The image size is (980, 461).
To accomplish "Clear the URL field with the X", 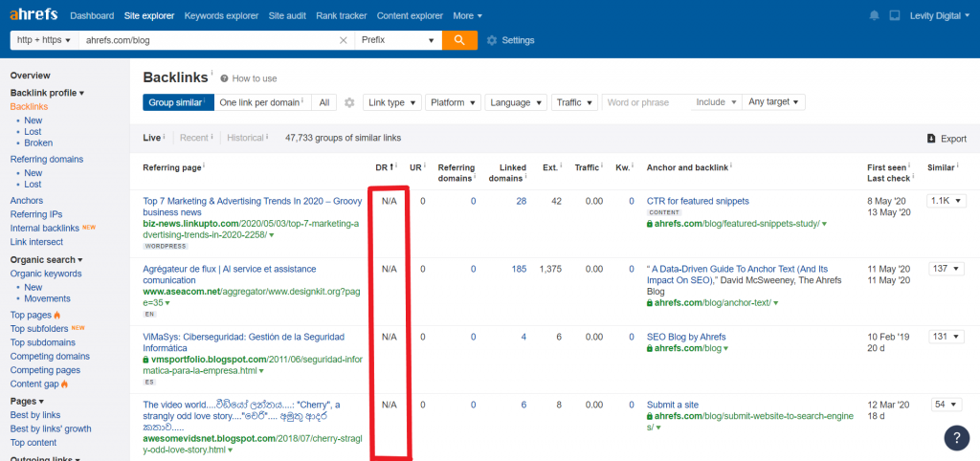I will point(344,40).
